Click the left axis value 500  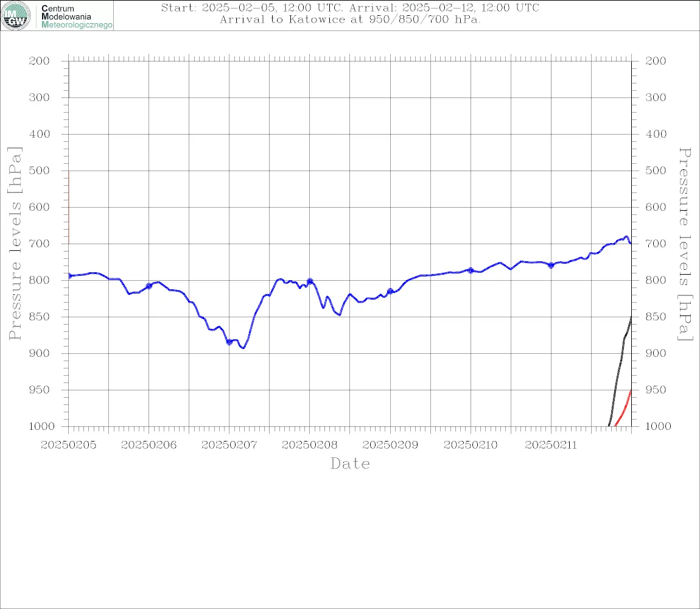pos(40,171)
